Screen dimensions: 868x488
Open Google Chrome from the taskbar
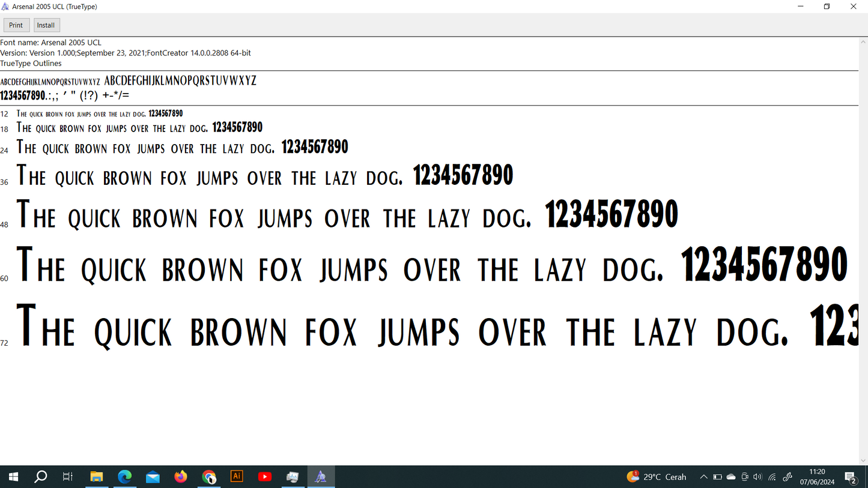(x=209, y=476)
